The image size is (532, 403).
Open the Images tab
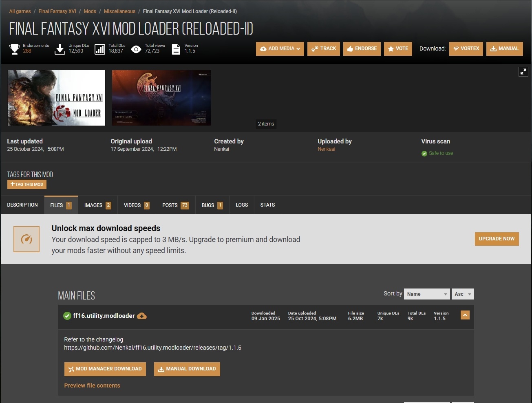tap(98, 205)
